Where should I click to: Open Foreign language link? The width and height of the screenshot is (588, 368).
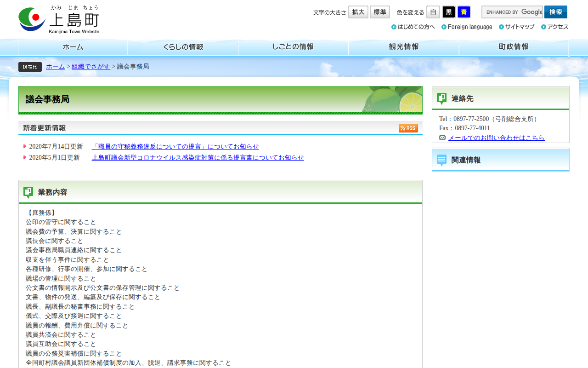467,27
